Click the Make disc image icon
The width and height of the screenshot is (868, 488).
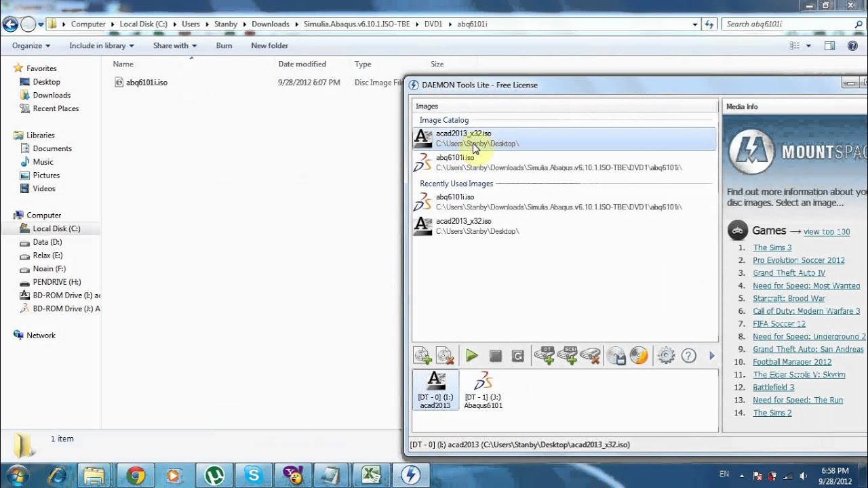click(x=616, y=356)
